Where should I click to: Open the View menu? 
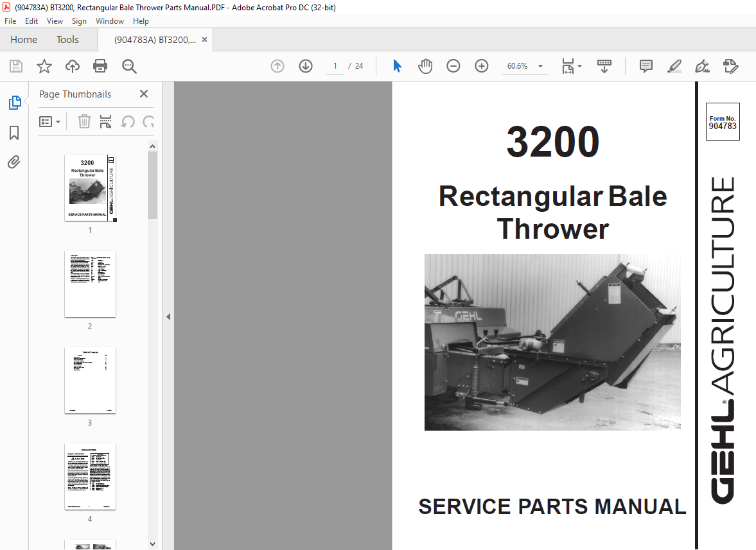tap(55, 21)
